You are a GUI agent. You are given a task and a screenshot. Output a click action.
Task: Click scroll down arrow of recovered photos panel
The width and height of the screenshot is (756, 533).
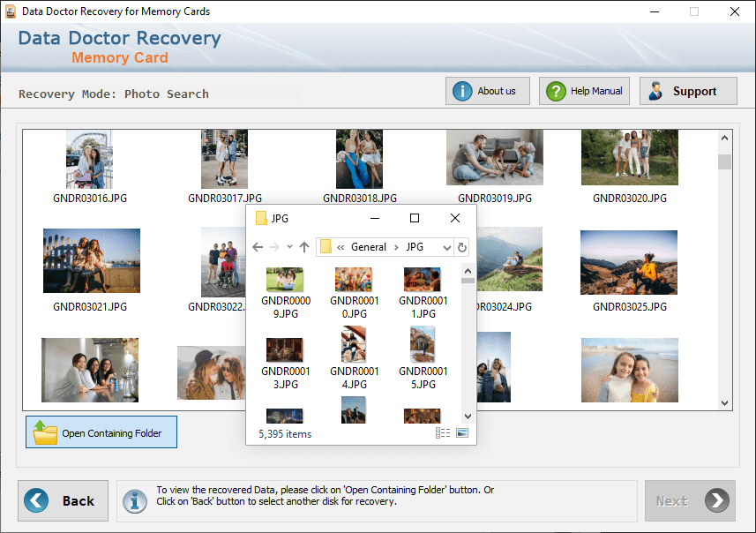point(724,402)
